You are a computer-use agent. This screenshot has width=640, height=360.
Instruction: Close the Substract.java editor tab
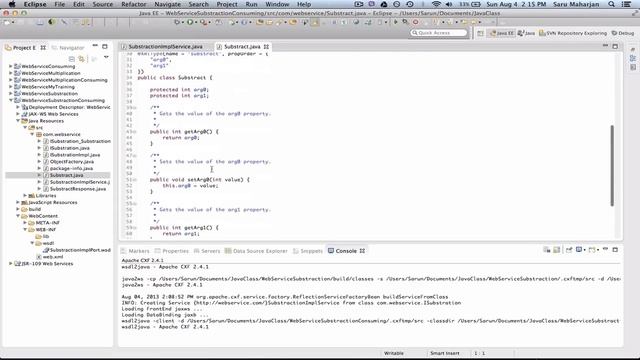pyautogui.click(x=266, y=47)
